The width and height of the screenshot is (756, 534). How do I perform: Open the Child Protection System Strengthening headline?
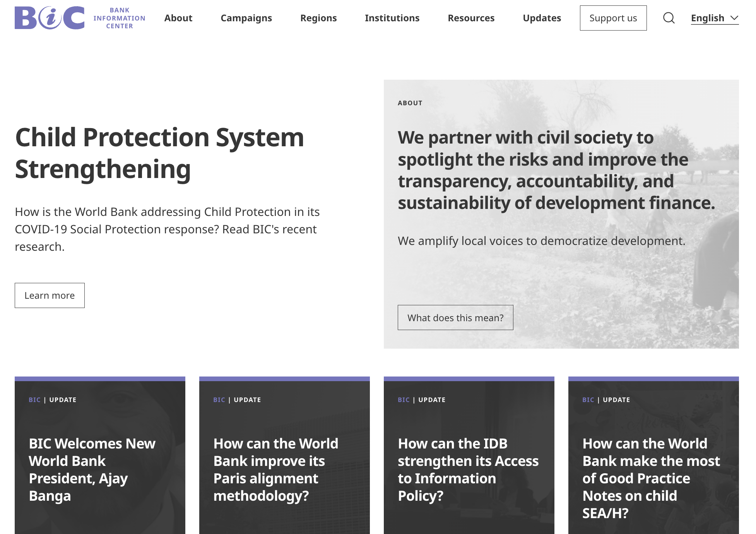click(x=159, y=153)
